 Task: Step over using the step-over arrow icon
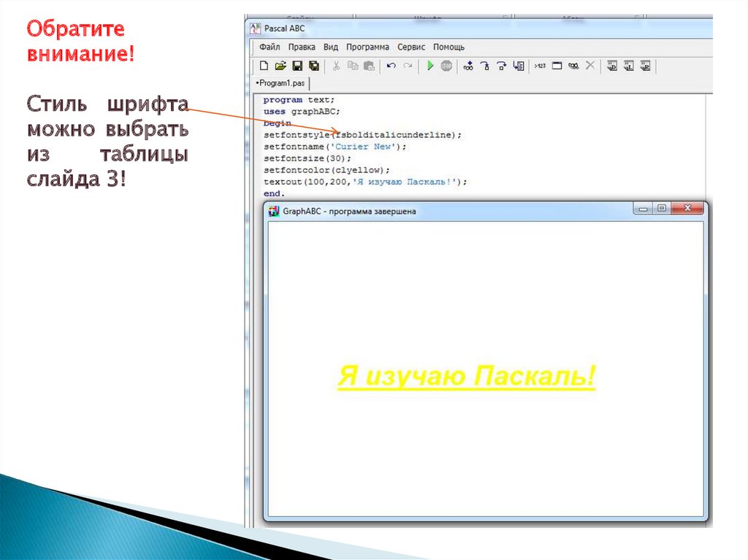click(x=501, y=66)
